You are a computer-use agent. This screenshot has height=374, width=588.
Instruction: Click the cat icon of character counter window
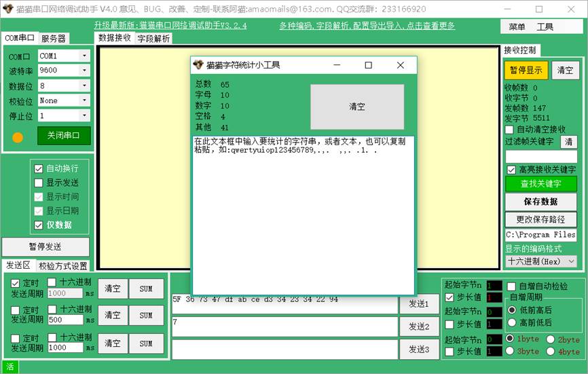[x=198, y=65]
